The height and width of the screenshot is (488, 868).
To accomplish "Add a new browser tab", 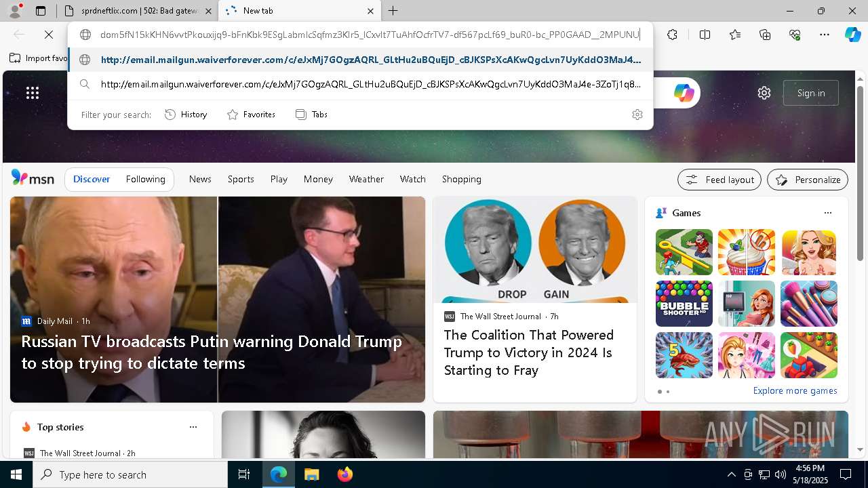I will click(393, 11).
